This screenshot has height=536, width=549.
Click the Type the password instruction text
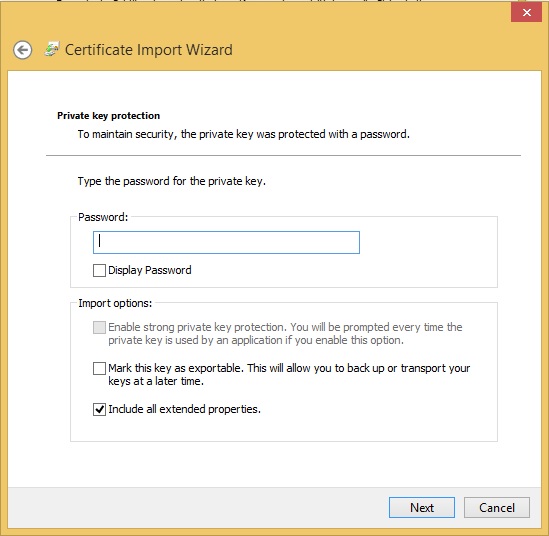pyautogui.click(x=172, y=181)
